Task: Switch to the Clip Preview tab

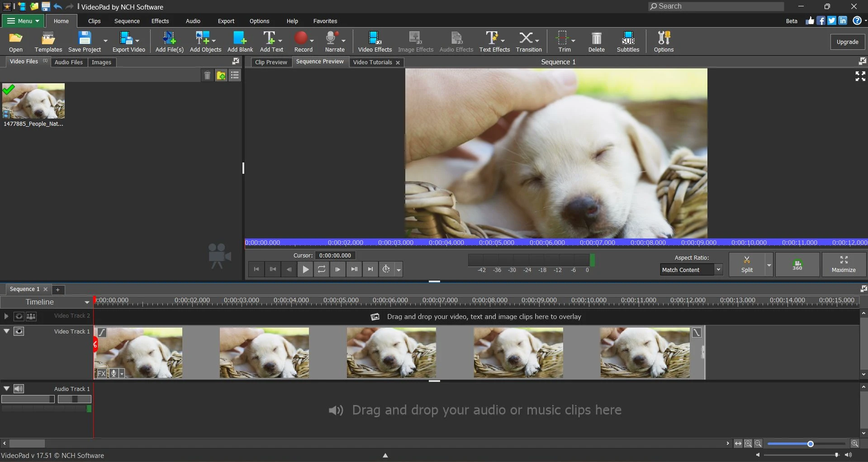Action: (x=271, y=62)
